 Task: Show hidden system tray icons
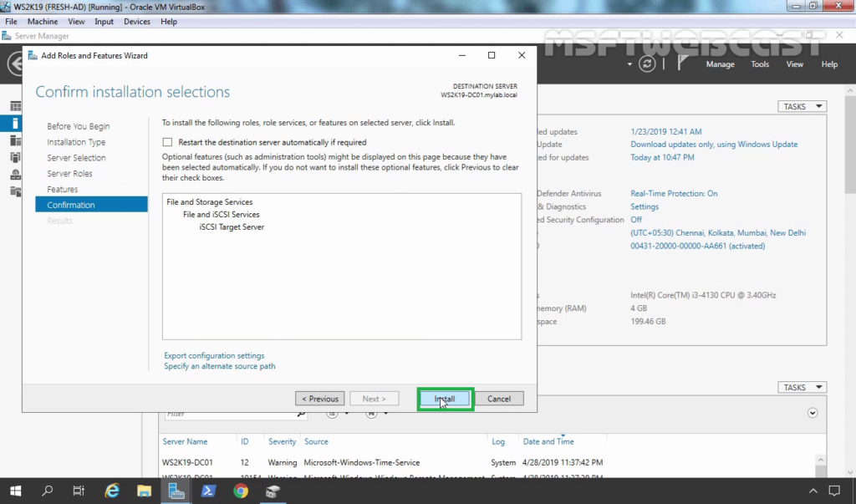pyautogui.click(x=813, y=491)
